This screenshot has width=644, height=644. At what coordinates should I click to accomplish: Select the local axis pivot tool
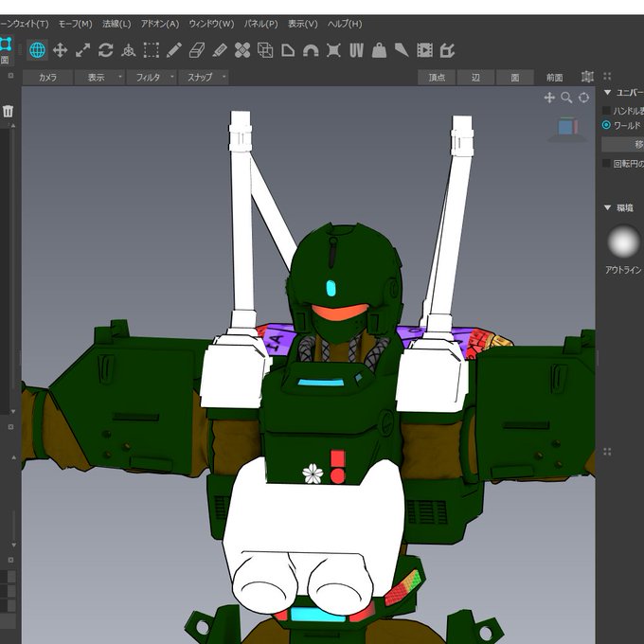[129, 50]
